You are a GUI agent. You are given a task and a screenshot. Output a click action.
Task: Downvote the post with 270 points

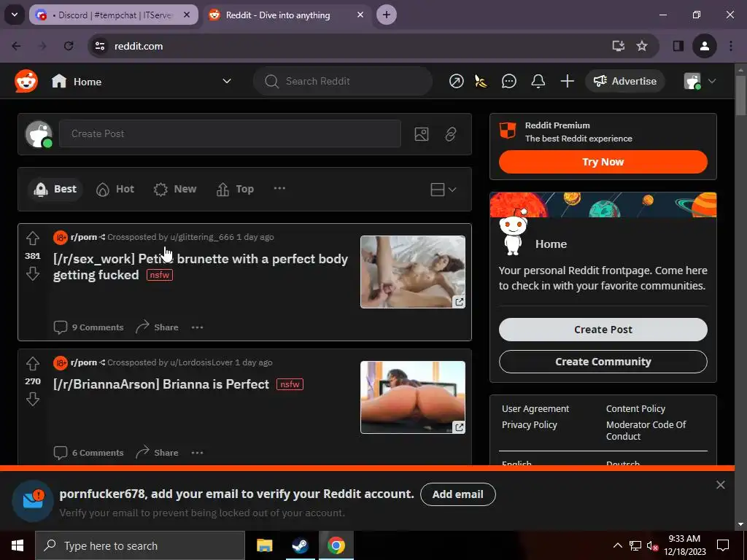click(32, 399)
